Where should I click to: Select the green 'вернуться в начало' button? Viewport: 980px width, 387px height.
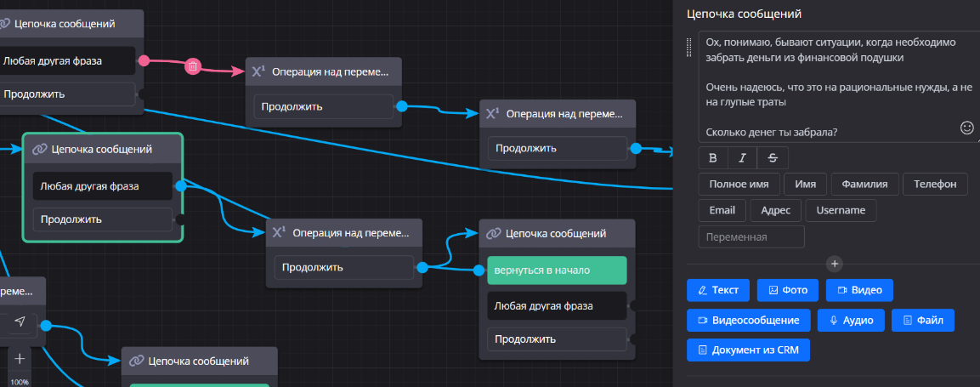[557, 270]
